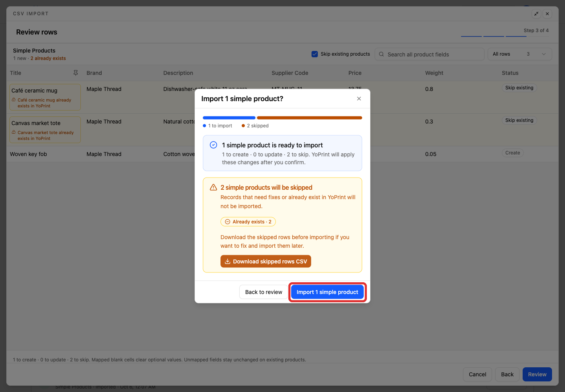Viewport: 565px width, 392px height.
Task: Click weight value 0.05
Action: pyautogui.click(x=430, y=154)
